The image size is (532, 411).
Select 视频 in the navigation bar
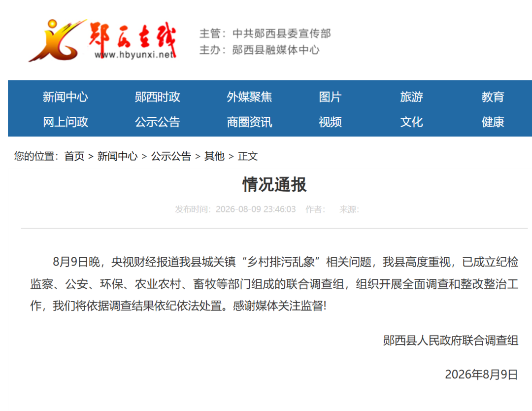point(330,122)
